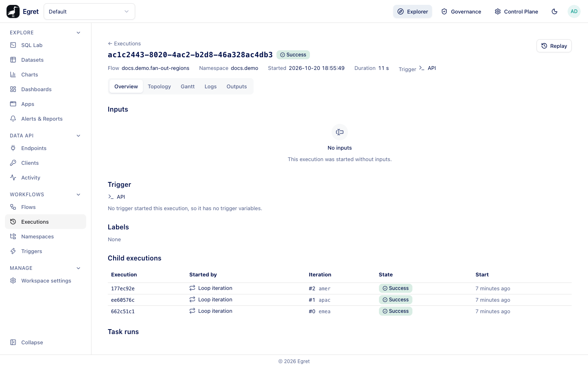
Task: Open the Governance section
Action: tap(461, 11)
